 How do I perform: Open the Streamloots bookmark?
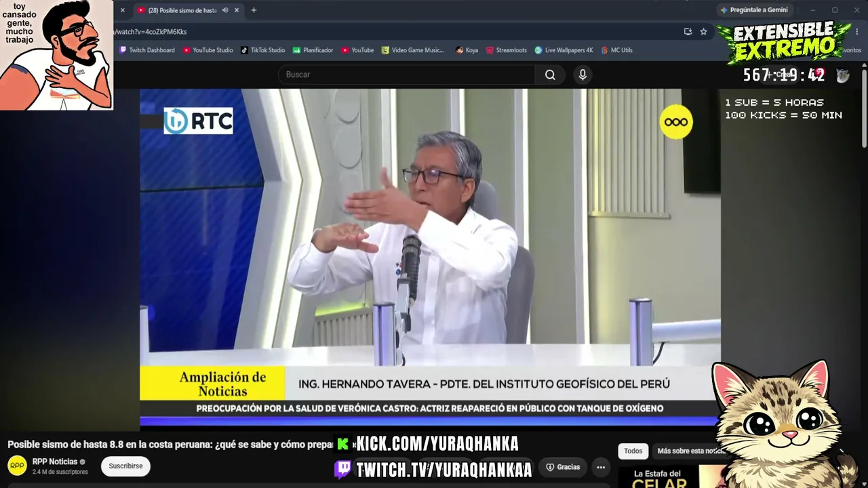[x=507, y=50]
